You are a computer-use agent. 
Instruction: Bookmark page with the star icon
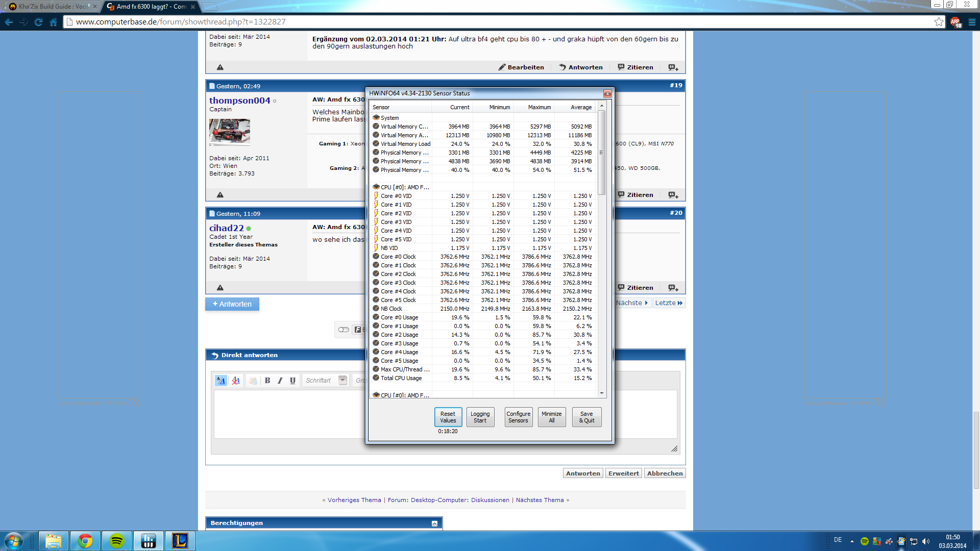939,21
